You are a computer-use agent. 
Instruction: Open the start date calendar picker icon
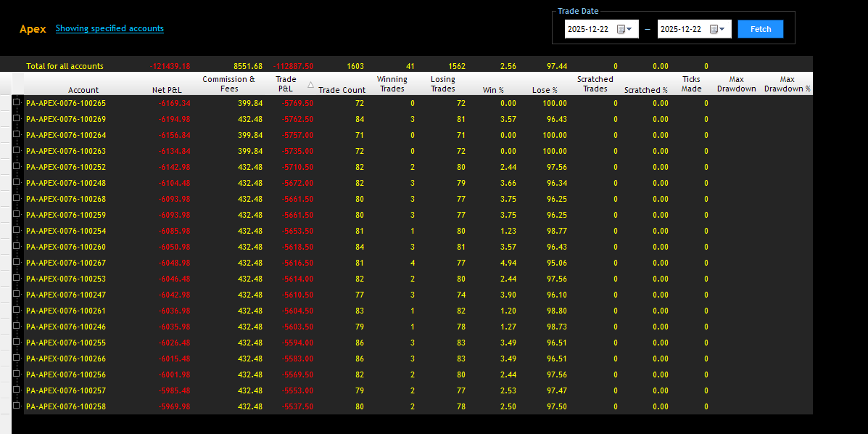[x=624, y=29]
